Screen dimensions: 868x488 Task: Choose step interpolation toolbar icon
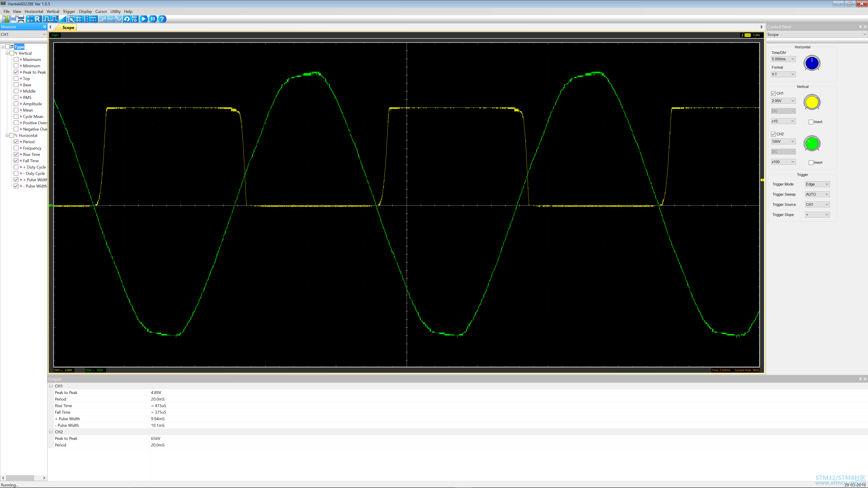pyautogui.click(x=102, y=19)
